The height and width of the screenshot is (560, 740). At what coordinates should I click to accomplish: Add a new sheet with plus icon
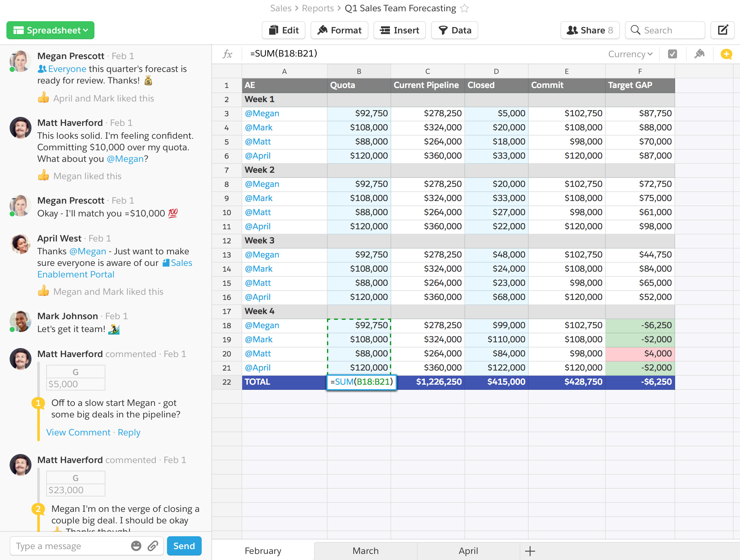[530, 551]
